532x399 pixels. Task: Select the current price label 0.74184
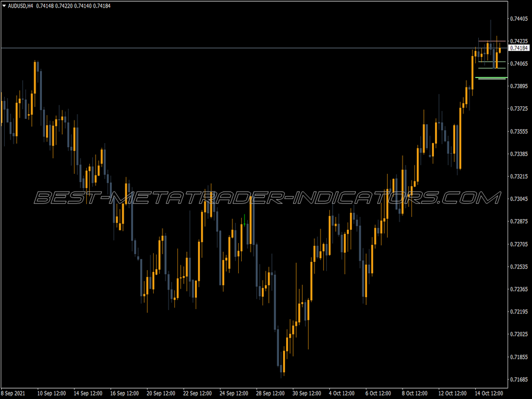[x=519, y=48]
